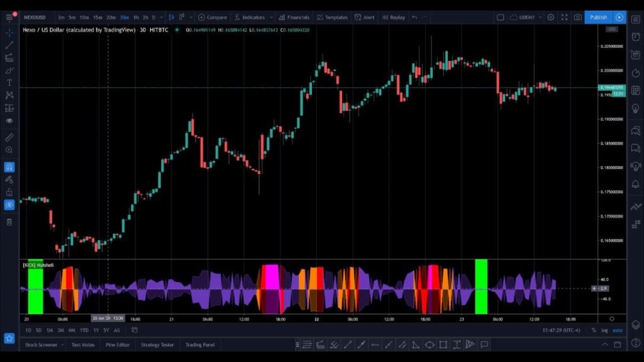This screenshot has height=362, width=644.
Task: Expand the Indicators favorites dropdown arrow
Action: tap(272, 17)
